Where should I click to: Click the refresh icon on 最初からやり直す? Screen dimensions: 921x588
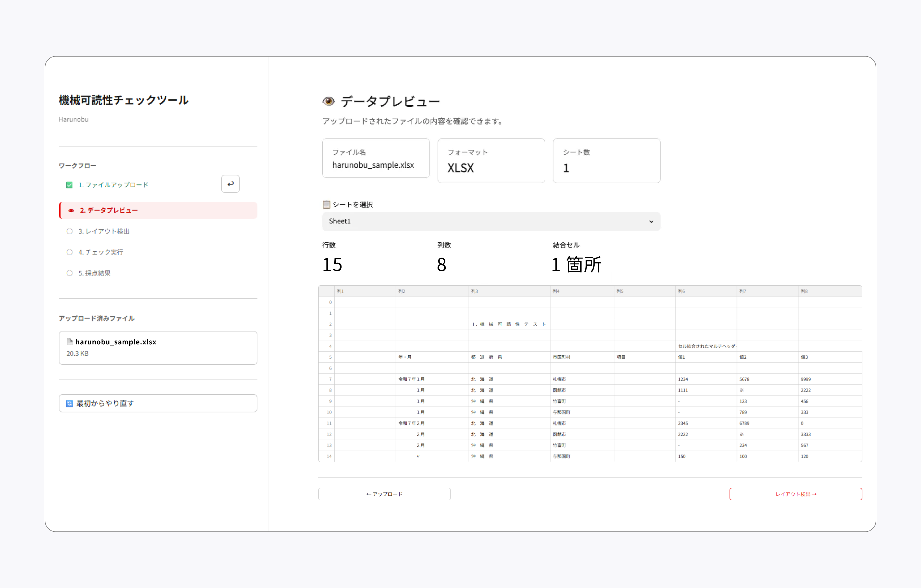[70, 403]
